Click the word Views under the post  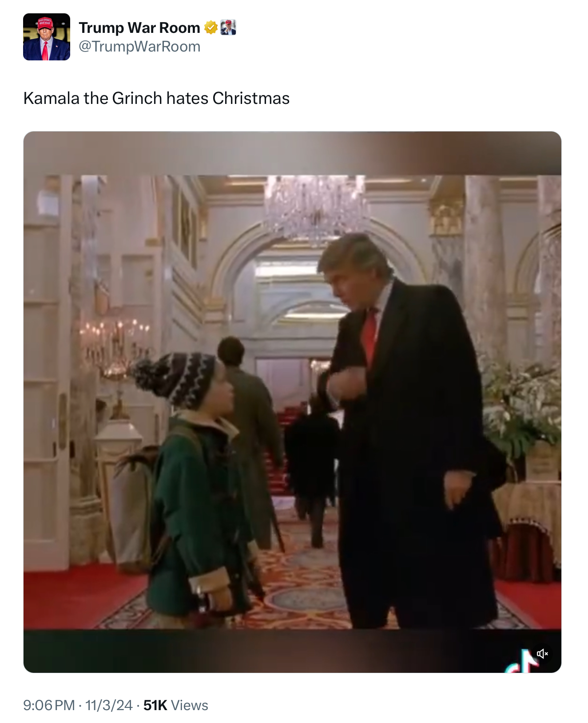(190, 705)
